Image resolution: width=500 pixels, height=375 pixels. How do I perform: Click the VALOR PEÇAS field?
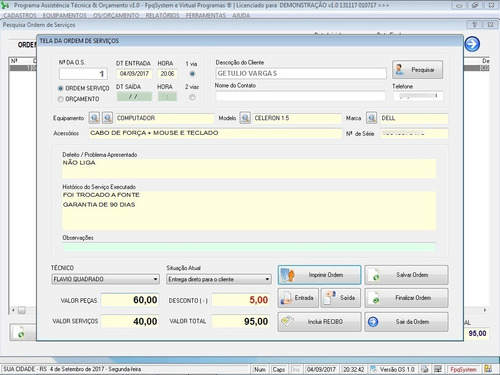[x=130, y=300]
